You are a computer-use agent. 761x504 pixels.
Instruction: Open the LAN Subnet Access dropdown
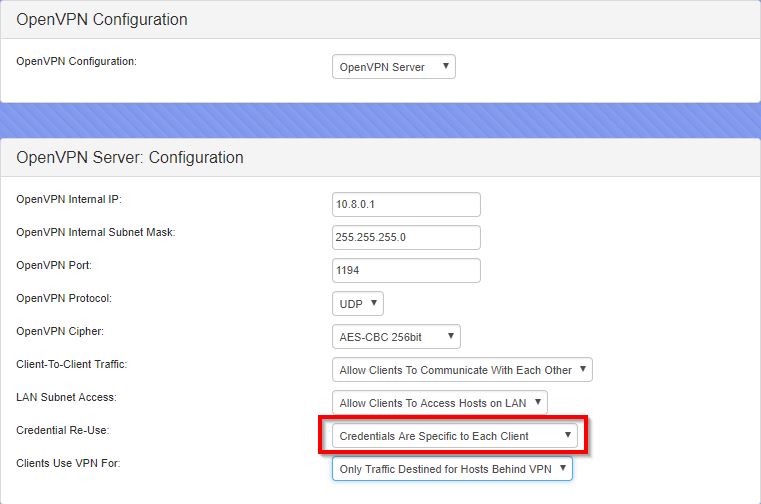pyautogui.click(x=440, y=403)
